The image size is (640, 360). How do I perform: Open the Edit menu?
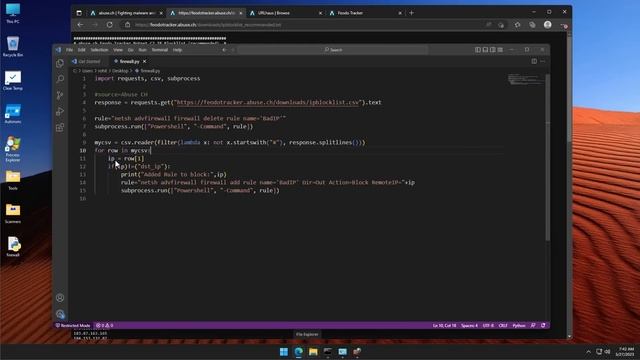pyautogui.click(x=82, y=50)
